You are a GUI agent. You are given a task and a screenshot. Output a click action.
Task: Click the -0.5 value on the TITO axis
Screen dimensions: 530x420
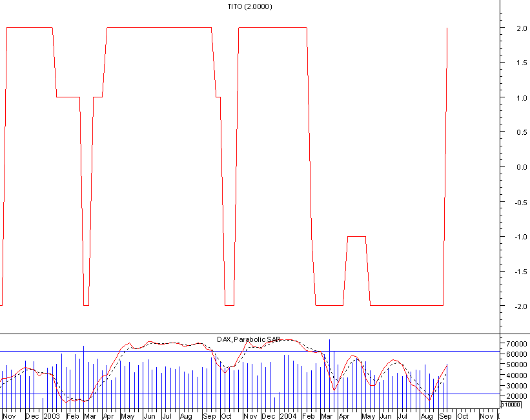tap(520, 203)
